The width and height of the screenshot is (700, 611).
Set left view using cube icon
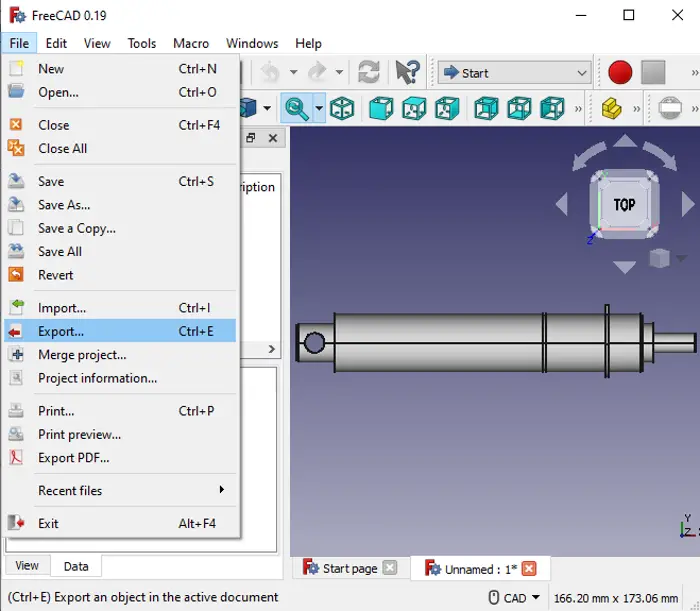(552, 108)
